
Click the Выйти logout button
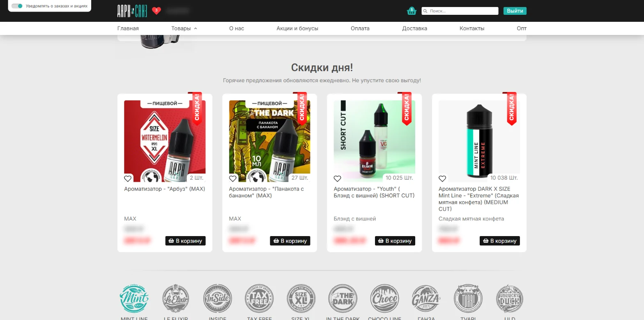click(515, 11)
